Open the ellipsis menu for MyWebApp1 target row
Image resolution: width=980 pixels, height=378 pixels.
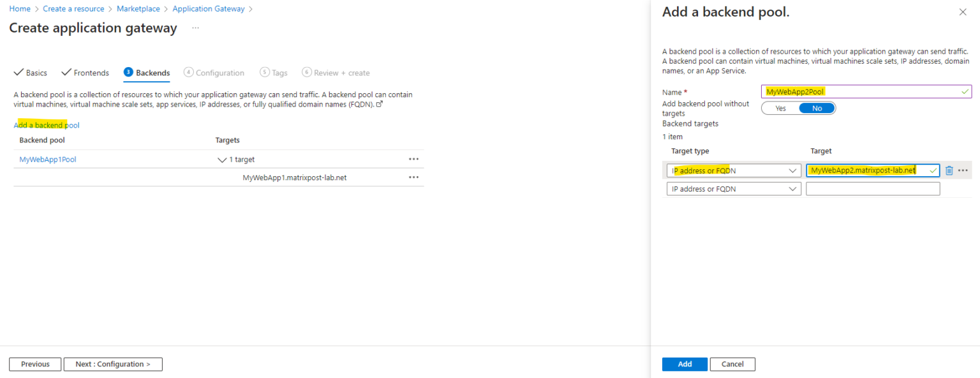[x=413, y=177]
